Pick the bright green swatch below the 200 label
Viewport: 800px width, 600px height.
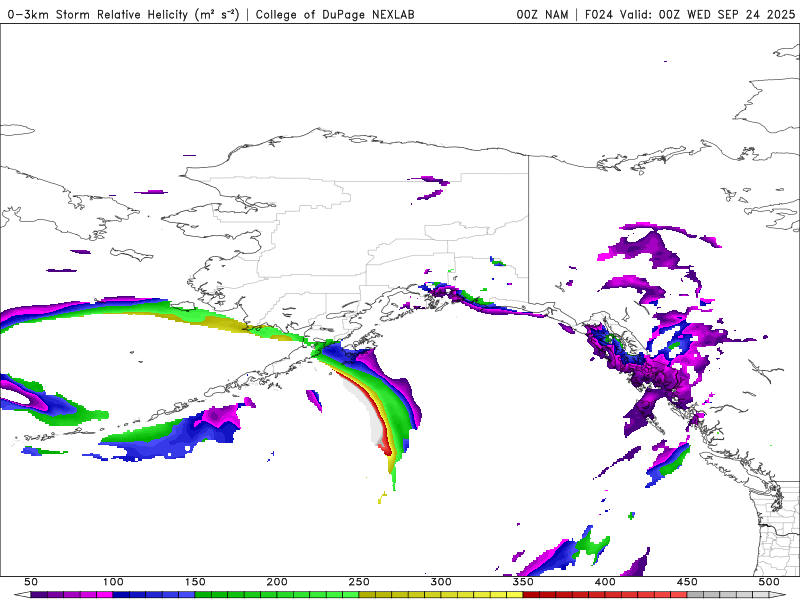(x=285, y=595)
